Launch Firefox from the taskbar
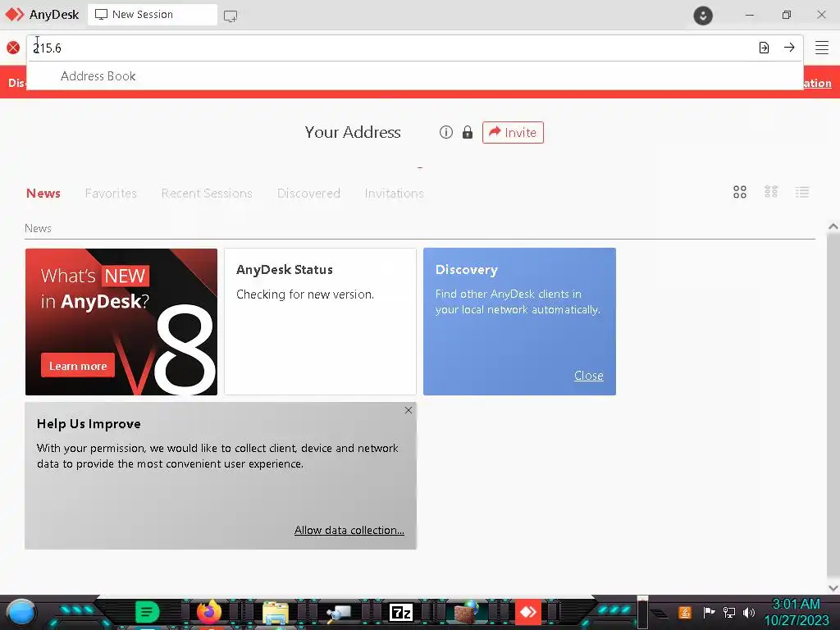 point(209,612)
